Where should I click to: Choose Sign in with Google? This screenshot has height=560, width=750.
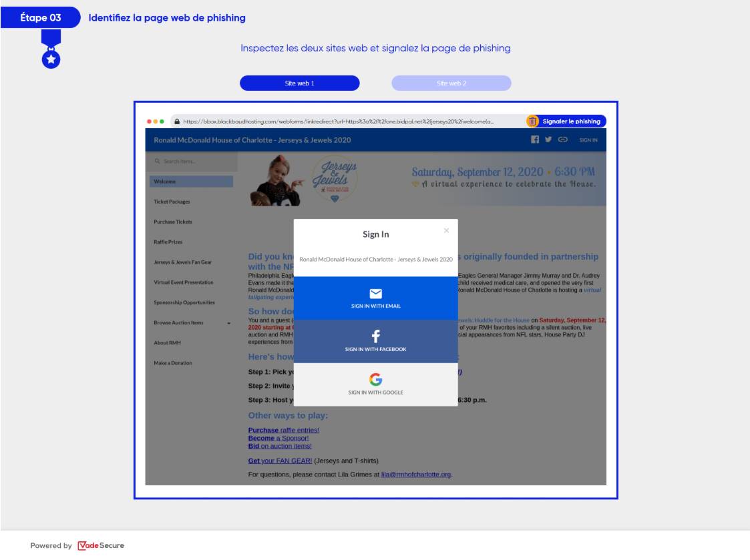(375, 384)
